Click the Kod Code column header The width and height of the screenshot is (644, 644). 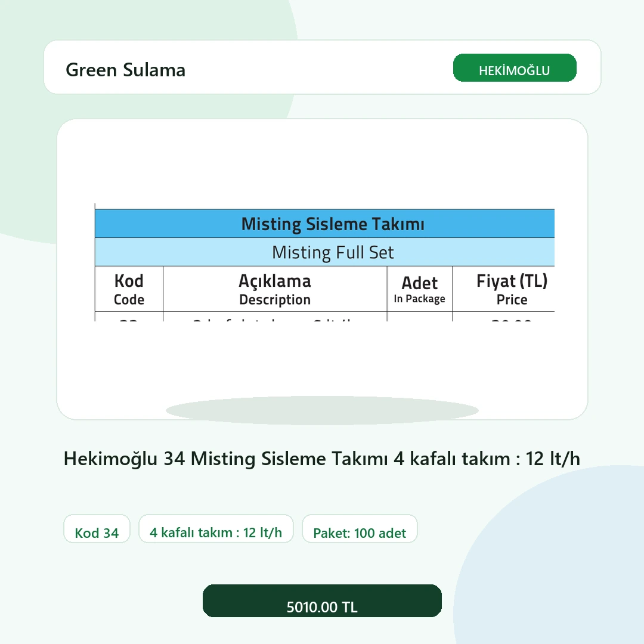pos(129,289)
